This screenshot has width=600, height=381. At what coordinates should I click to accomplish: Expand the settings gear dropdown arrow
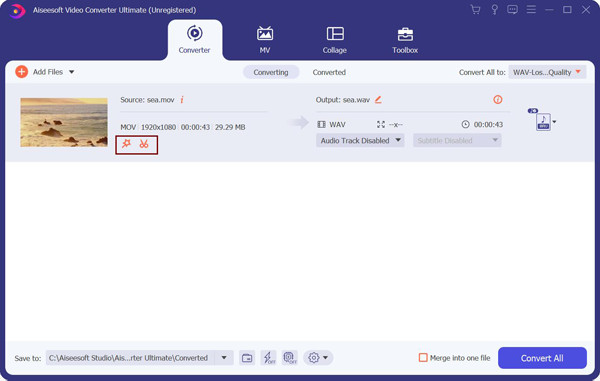[x=326, y=358]
